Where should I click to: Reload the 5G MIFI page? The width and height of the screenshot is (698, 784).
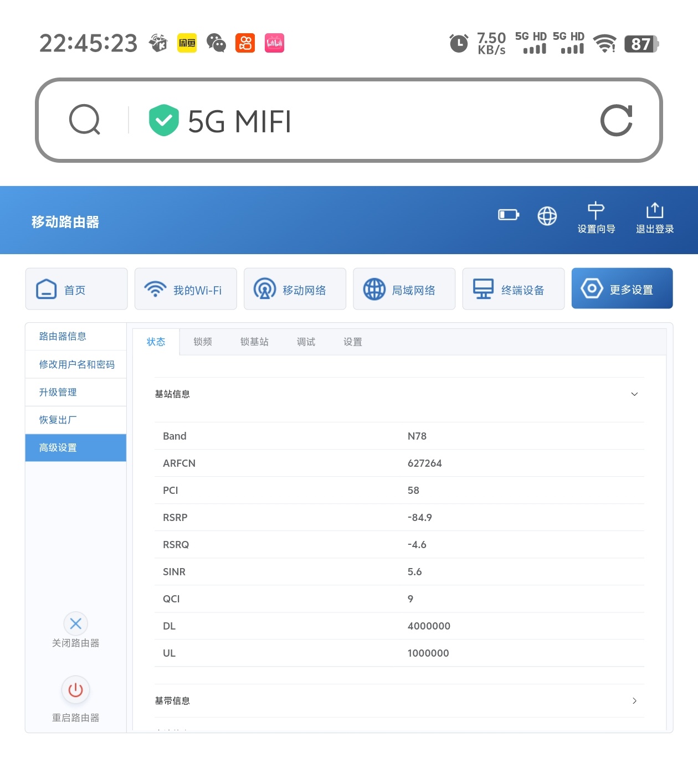click(616, 120)
